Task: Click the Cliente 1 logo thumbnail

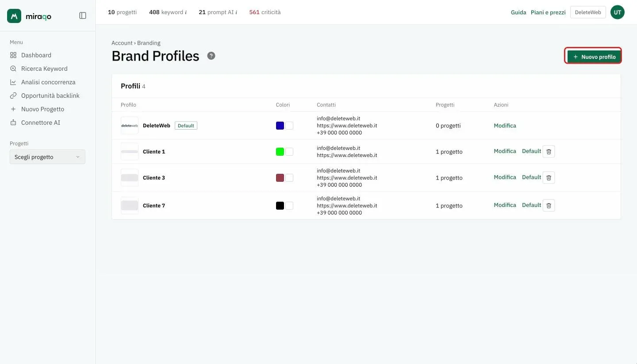Action: (130, 152)
